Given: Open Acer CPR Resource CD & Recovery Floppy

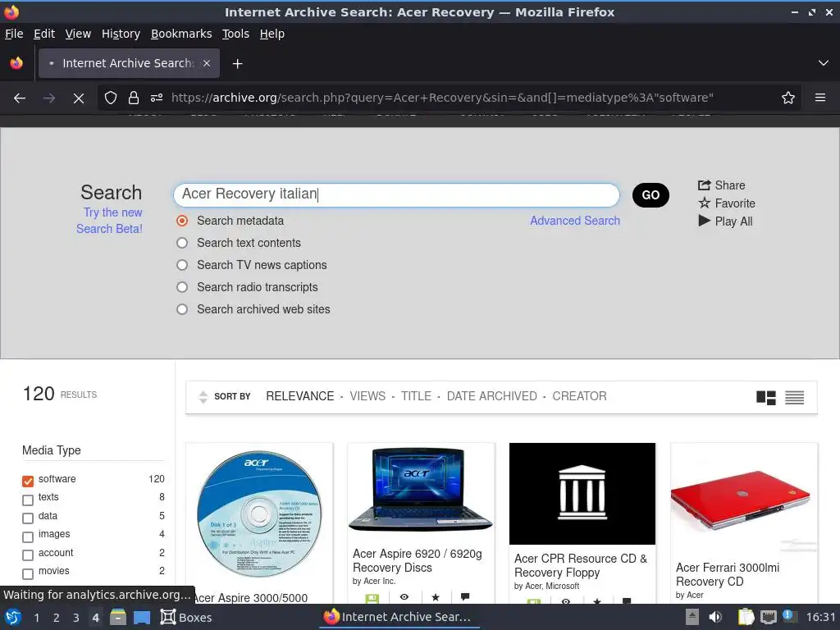Looking at the screenshot, I should [581, 565].
